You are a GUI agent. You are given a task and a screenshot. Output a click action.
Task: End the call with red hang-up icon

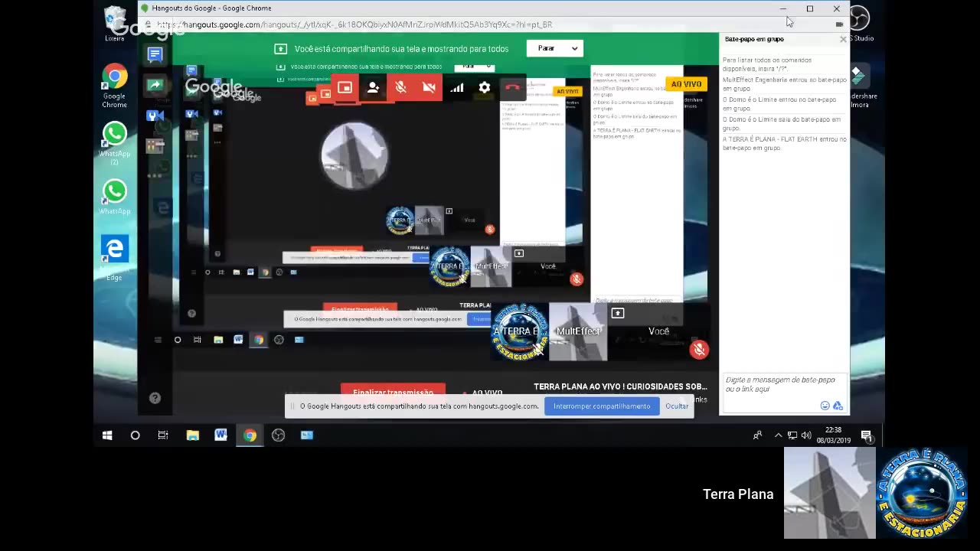coord(512,88)
